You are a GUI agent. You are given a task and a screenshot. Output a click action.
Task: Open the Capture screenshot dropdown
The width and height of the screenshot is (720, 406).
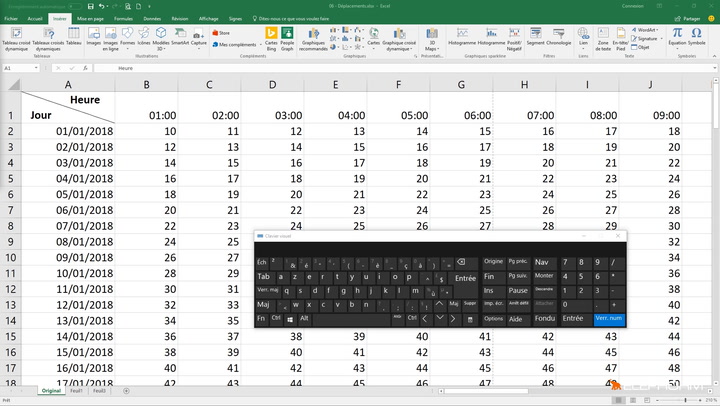pos(198,48)
